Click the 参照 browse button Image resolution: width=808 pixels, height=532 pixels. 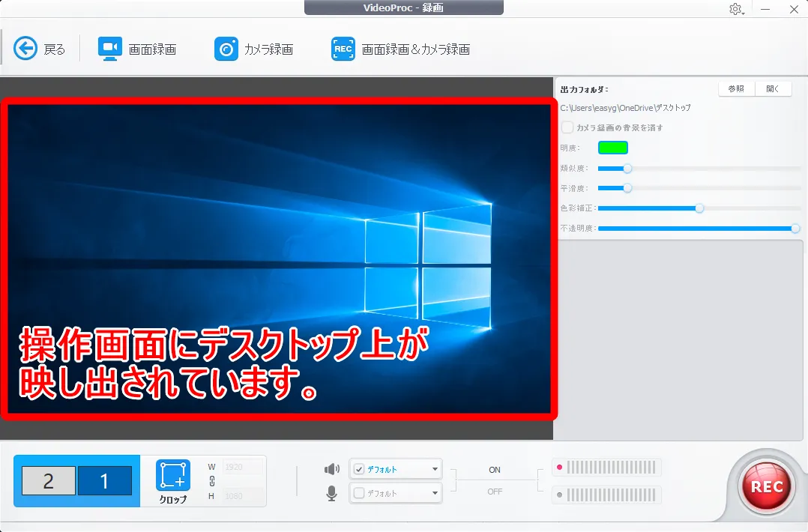[x=736, y=89]
